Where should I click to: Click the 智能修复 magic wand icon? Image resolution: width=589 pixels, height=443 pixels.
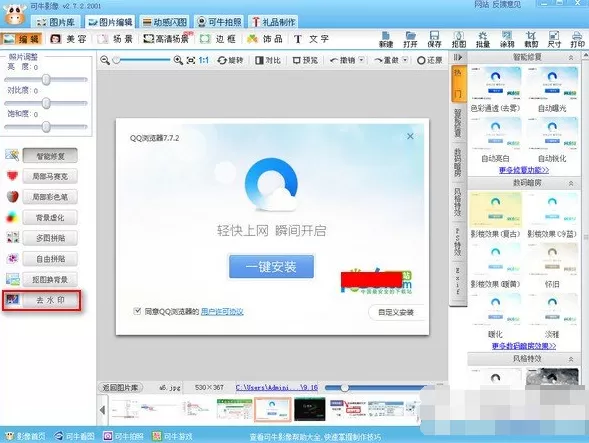tap(12, 155)
